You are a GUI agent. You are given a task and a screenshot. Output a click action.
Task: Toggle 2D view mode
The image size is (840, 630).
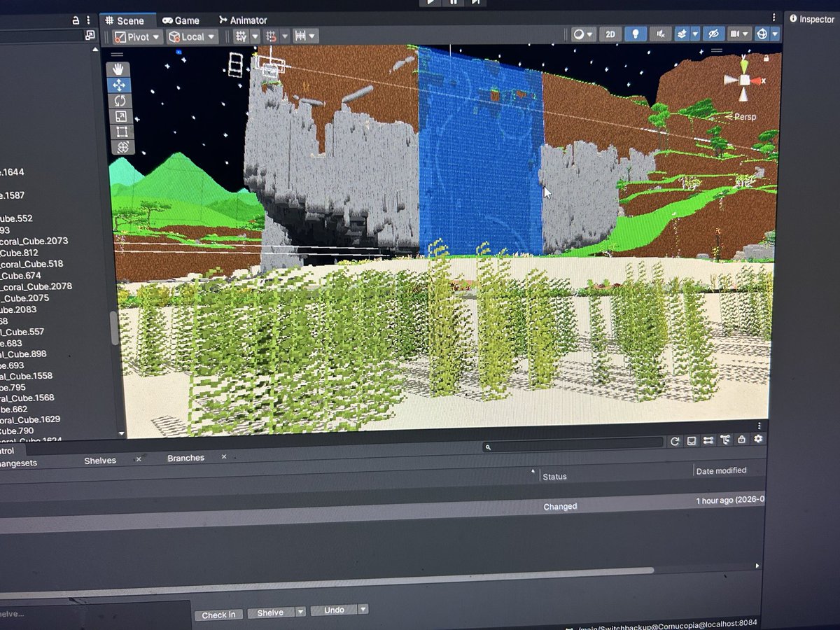tap(610, 33)
